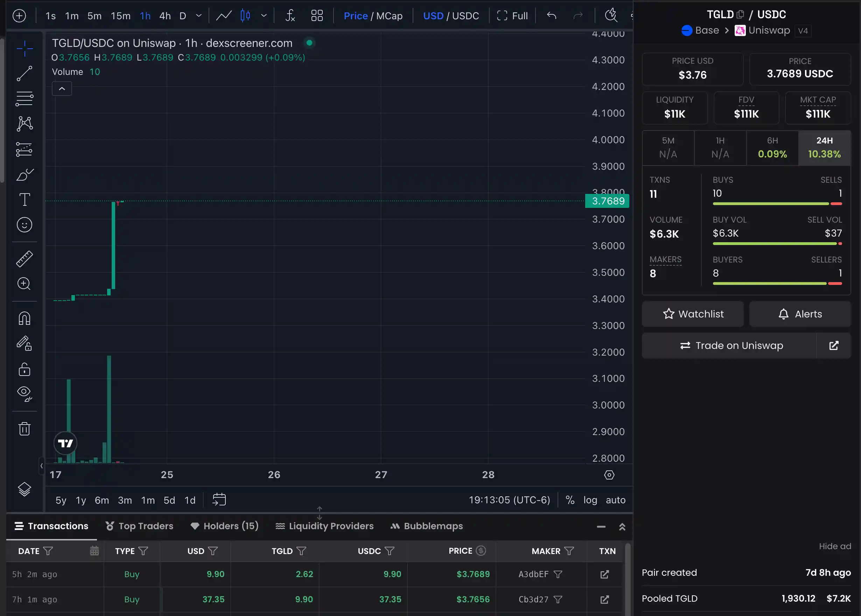The height and width of the screenshot is (616, 861).
Task: Toggle the log scale option
Action: click(590, 500)
